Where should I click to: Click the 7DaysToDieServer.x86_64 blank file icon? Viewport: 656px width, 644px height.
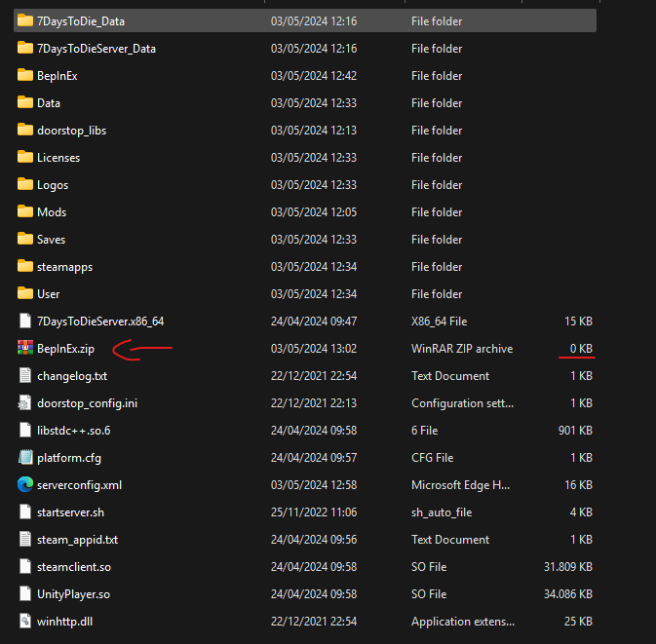tap(25, 321)
